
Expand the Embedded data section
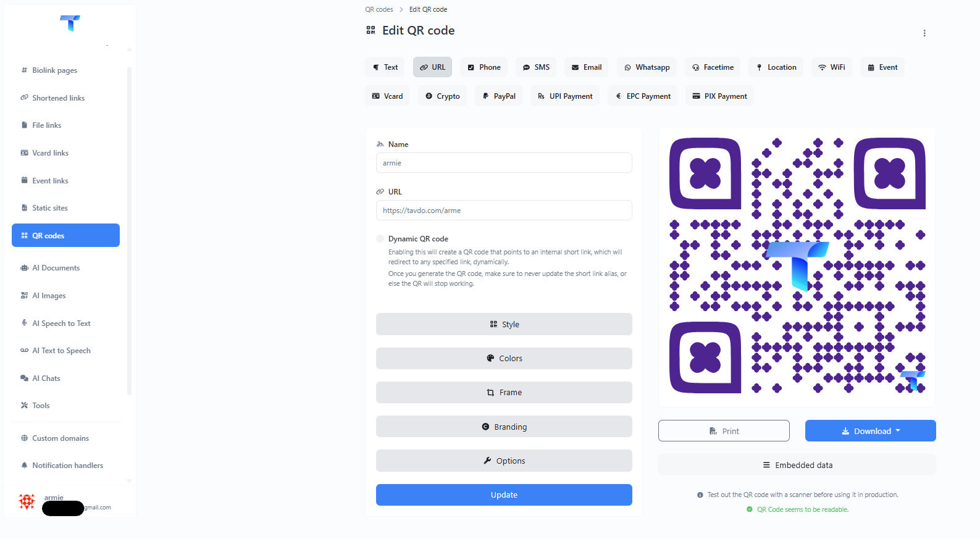797,464
